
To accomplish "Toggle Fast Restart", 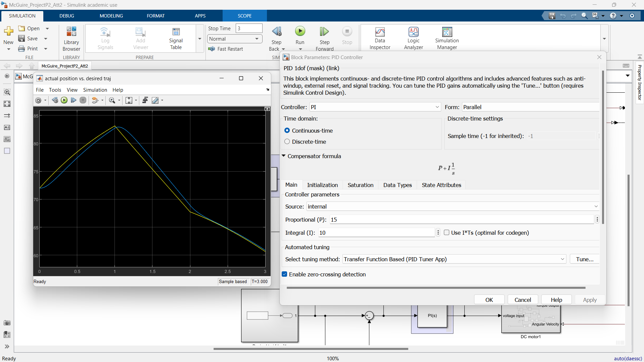I will tap(225, 49).
